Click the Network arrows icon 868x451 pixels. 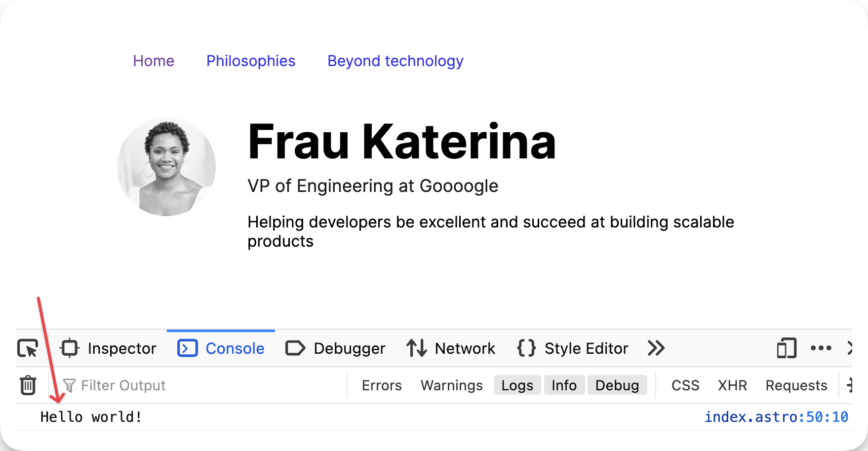(417, 348)
